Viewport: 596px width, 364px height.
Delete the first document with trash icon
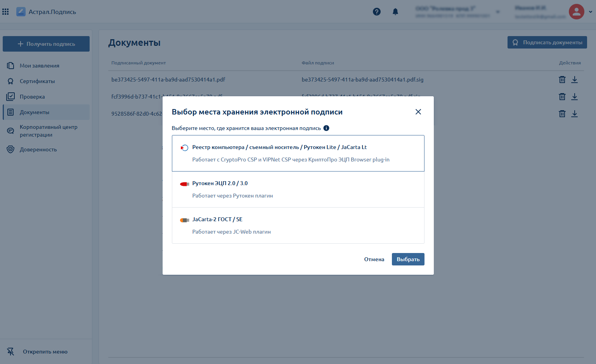[x=562, y=80]
